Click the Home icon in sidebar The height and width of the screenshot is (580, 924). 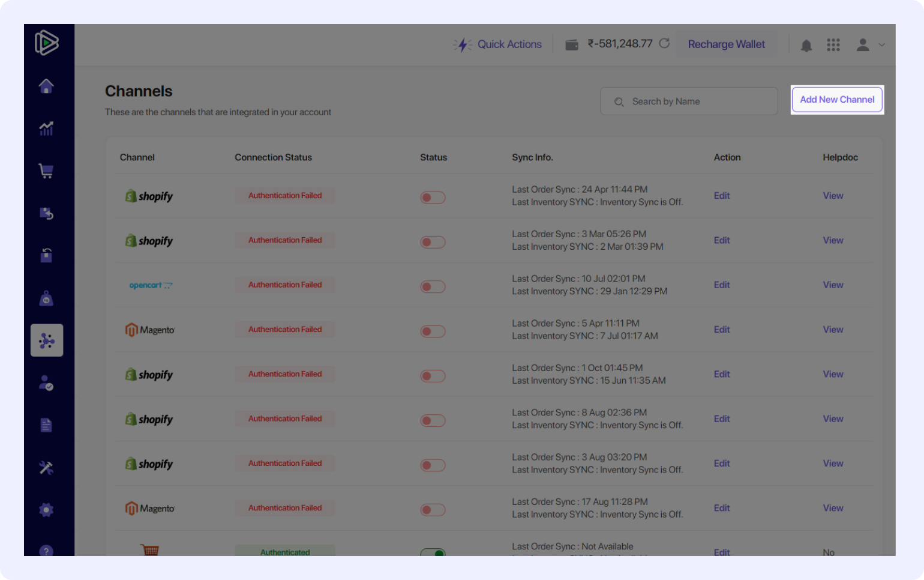tap(46, 86)
